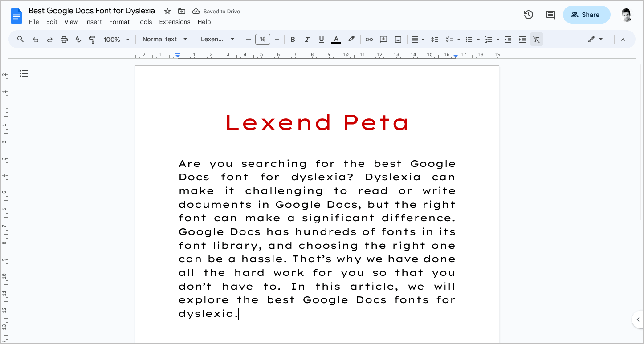
Task: Click the Share button
Action: [x=586, y=15]
